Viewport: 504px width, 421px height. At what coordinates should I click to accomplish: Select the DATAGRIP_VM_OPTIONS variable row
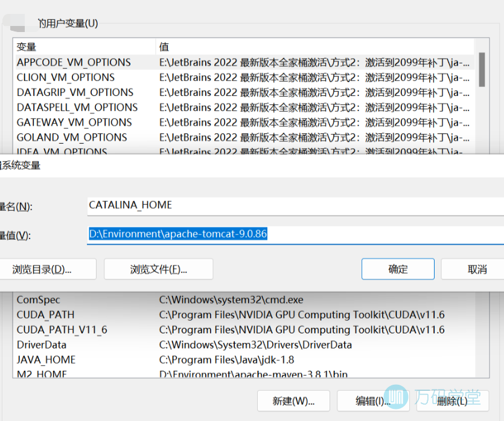click(75, 92)
